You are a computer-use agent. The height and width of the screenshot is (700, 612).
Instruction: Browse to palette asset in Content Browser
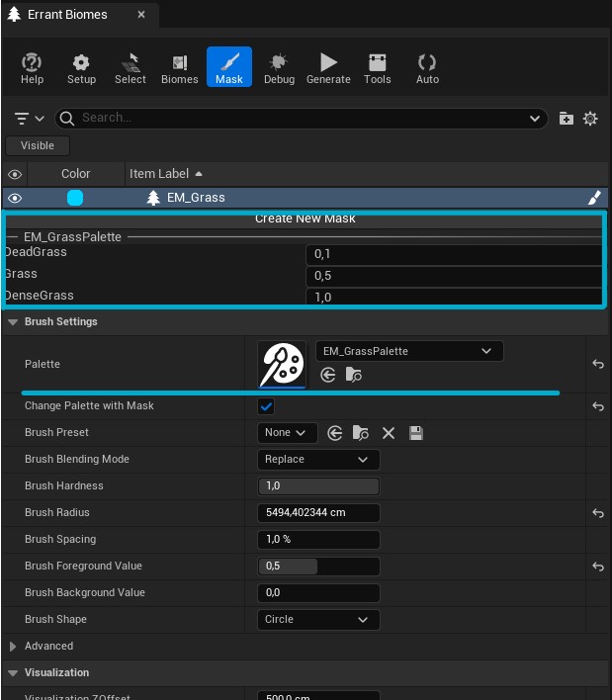coord(354,375)
